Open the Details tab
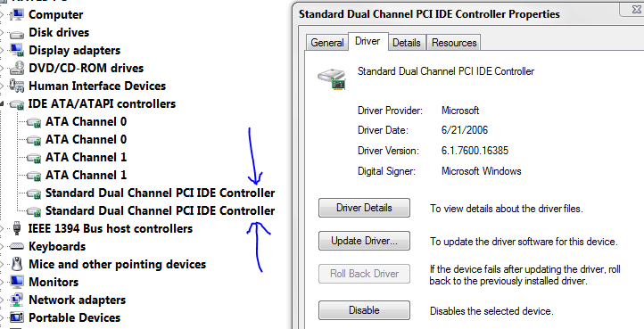Image resolution: width=644 pixels, height=329 pixels. pos(406,43)
